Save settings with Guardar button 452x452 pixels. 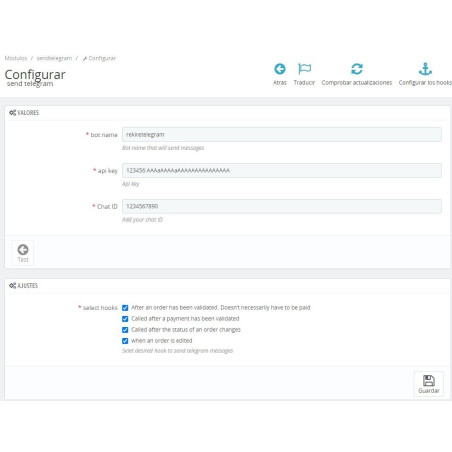(429, 384)
